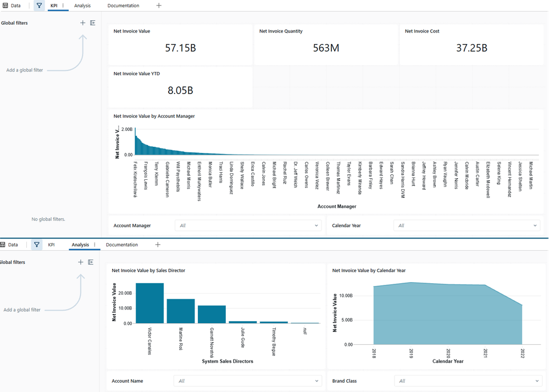549x392 pixels.
Task: Toggle the filter funnel icon in KPI view
Action: (39, 5)
